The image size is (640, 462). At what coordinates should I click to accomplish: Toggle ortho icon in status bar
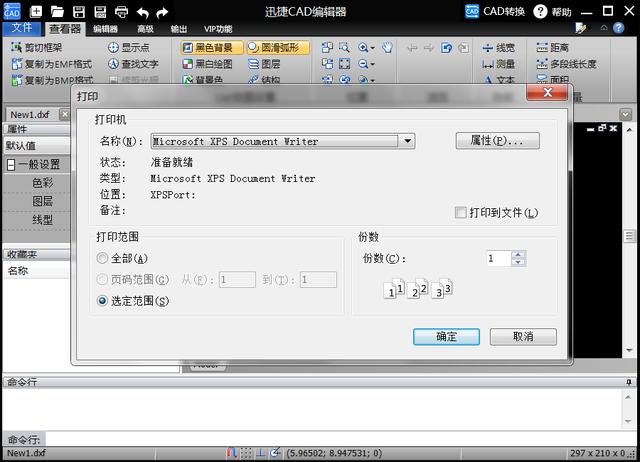pyautogui.click(x=260, y=453)
